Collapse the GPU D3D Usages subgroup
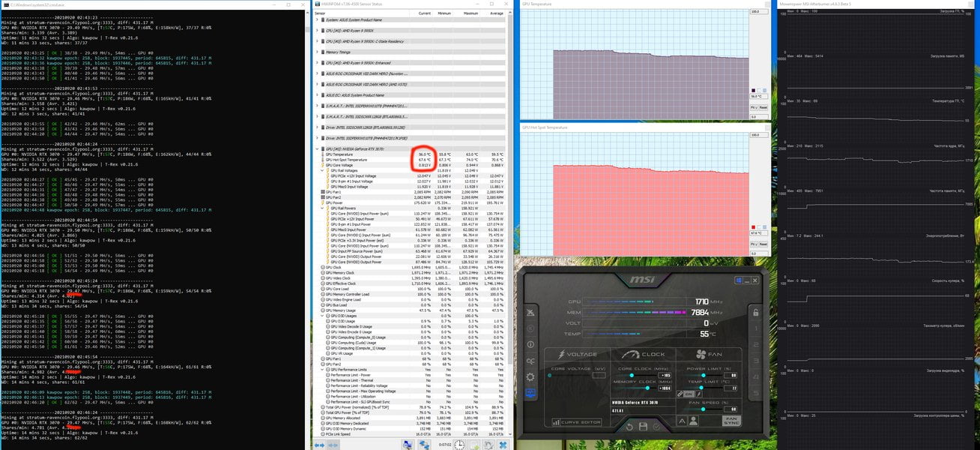 pos(324,316)
